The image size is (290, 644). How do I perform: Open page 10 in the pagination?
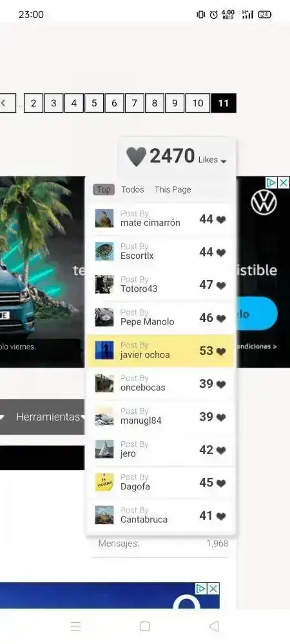tap(198, 103)
